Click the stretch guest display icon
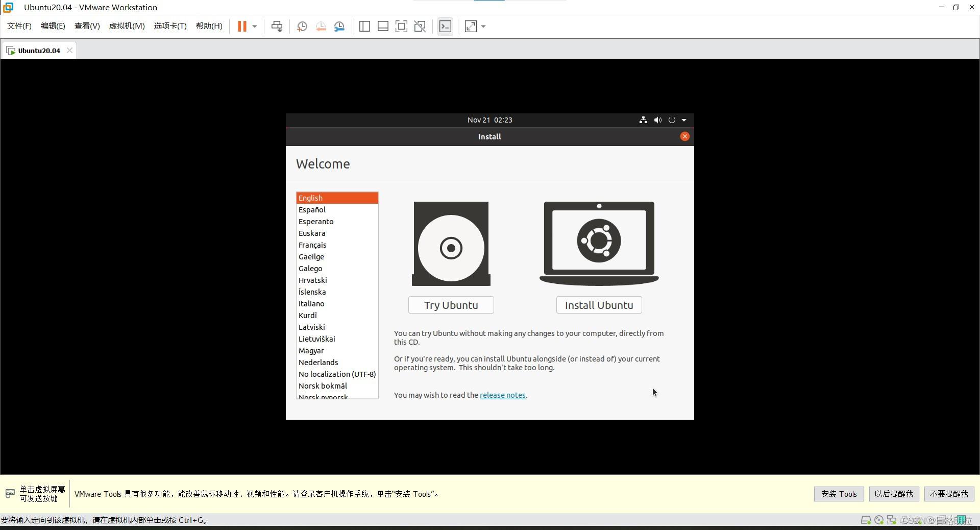The image size is (980, 530). pos(471,27)
